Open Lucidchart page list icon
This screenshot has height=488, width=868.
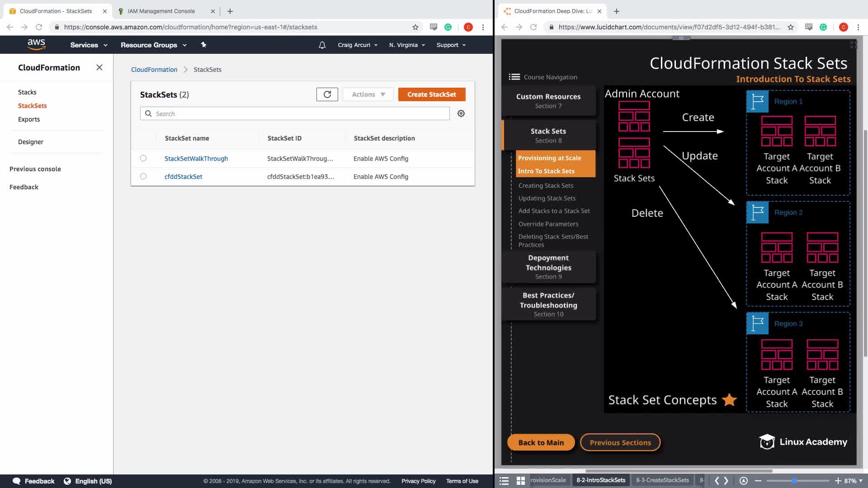504,481
